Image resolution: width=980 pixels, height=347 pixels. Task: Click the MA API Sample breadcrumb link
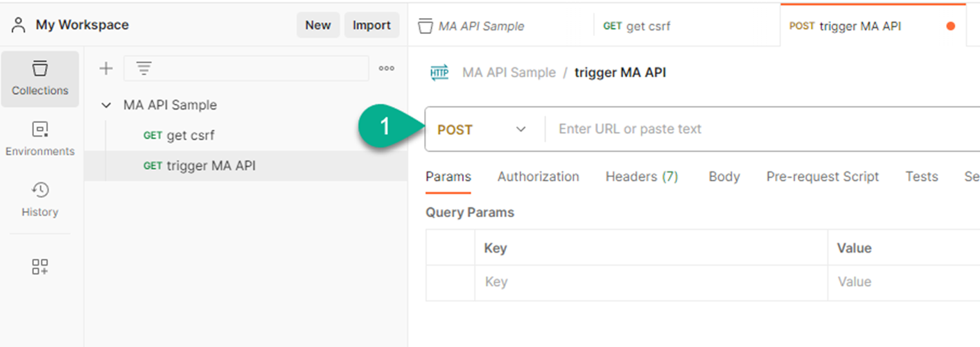pos(509,72)
